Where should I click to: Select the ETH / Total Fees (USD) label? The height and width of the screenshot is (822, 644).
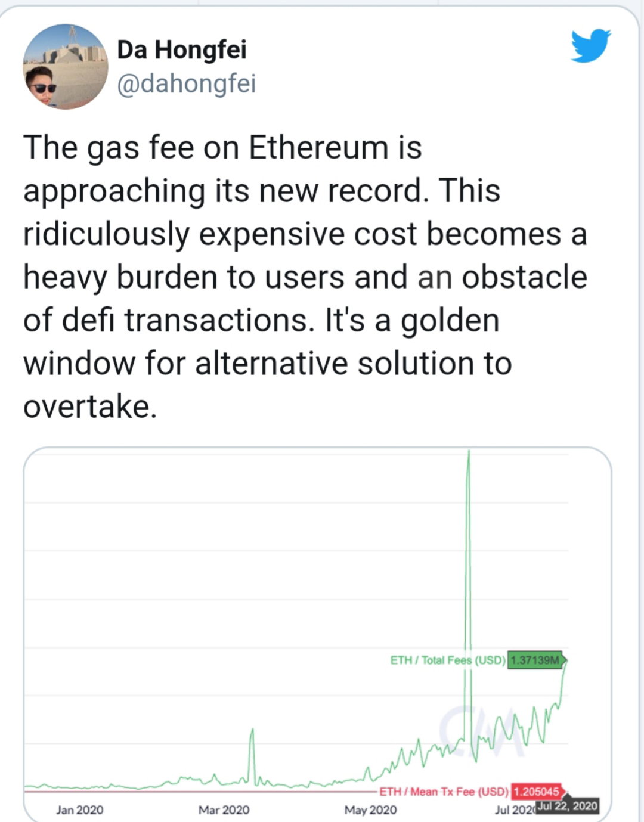[x=448, y=660]
